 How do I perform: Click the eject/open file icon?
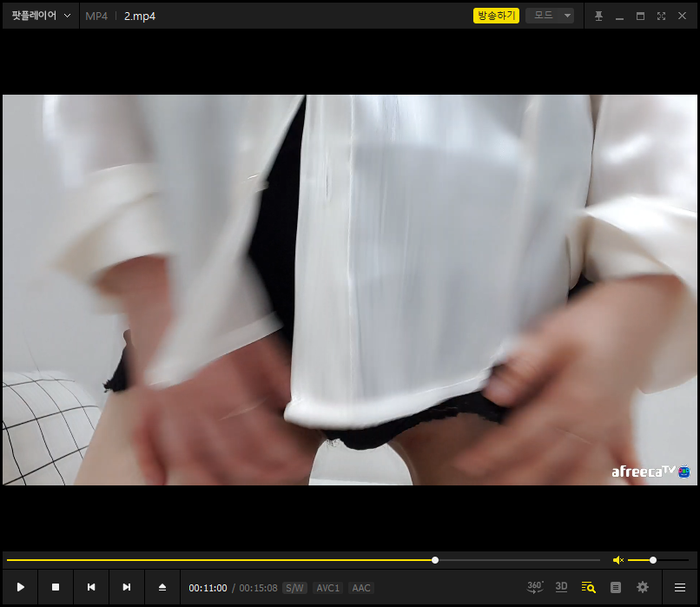pos(162,588)
